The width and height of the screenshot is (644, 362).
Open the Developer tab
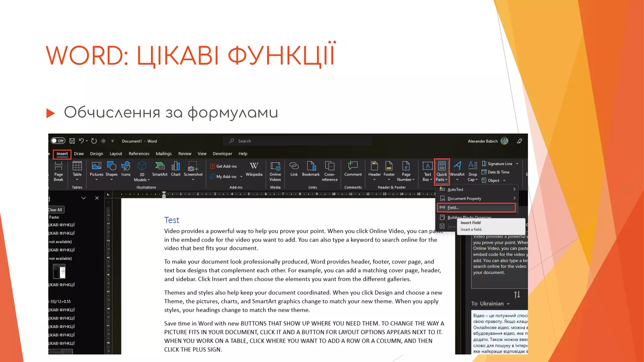(x=222, y=154)
